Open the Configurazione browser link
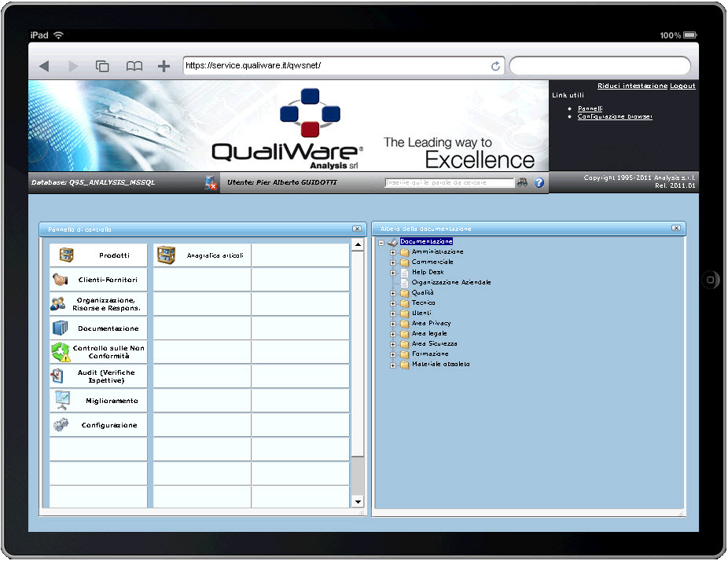 coord(615,116)
